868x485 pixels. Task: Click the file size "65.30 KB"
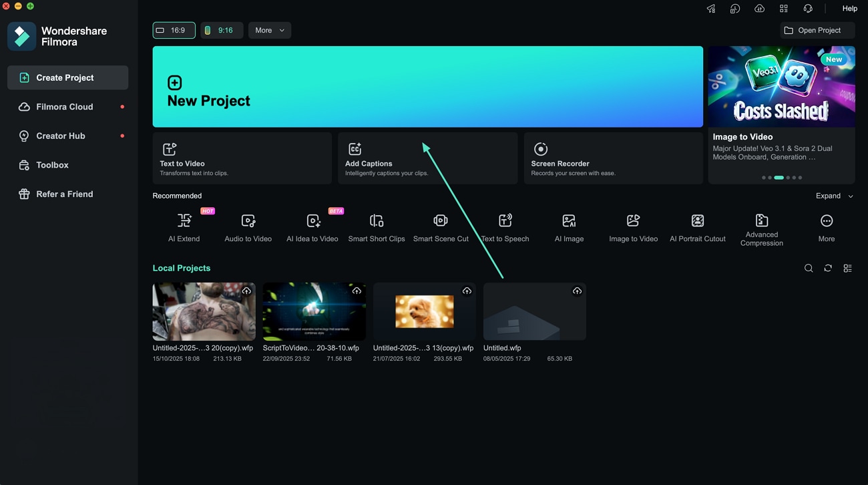tap(560, 359)
